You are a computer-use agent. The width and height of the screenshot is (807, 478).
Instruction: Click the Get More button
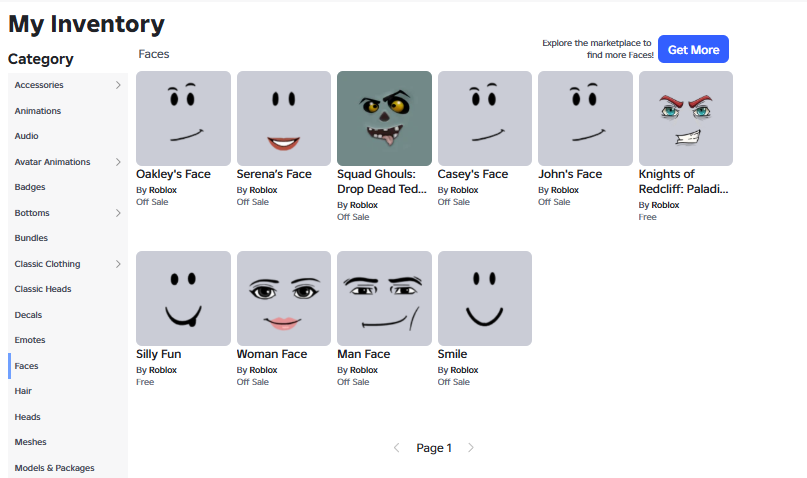click(x=693, y=49)
